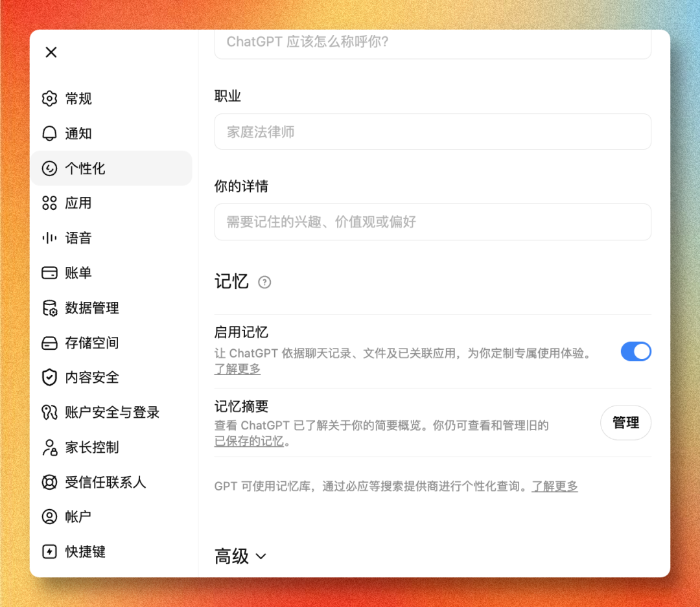Click the database icon beside 数据管理
Screen dimensions: 700x607
49,308
